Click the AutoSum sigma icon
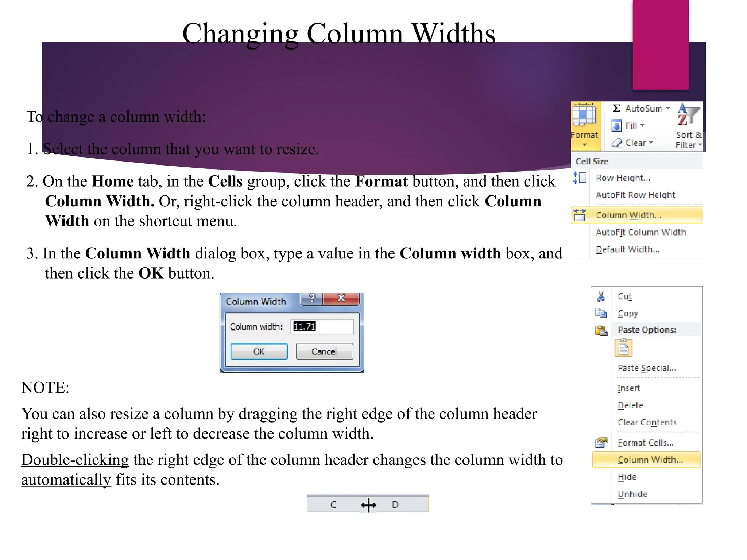This screenshot has height=560, width=747. 617,108
